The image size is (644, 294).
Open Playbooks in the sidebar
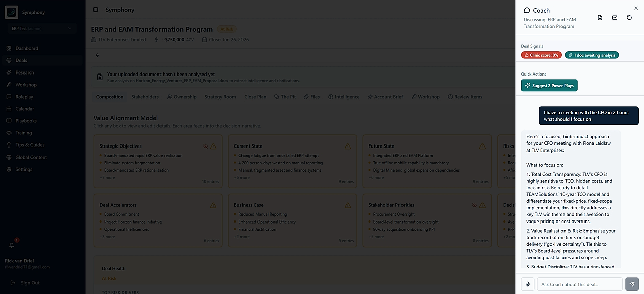pos(26,121)
